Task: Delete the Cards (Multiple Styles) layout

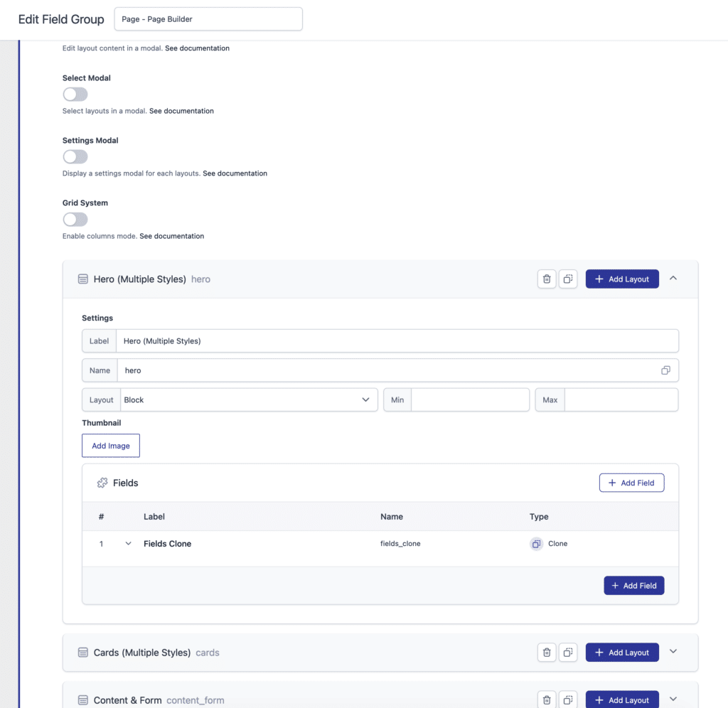Action: pos(547,653)
